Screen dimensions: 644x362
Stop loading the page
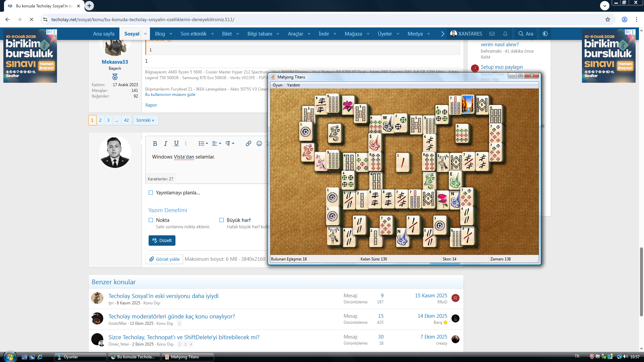click(x=32, y=19)
